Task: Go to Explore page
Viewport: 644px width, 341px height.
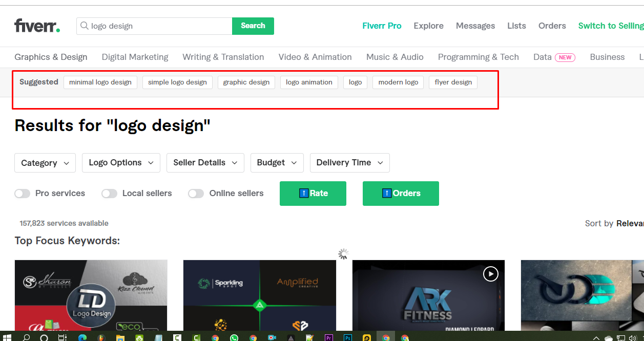Action: coord(429,26)
